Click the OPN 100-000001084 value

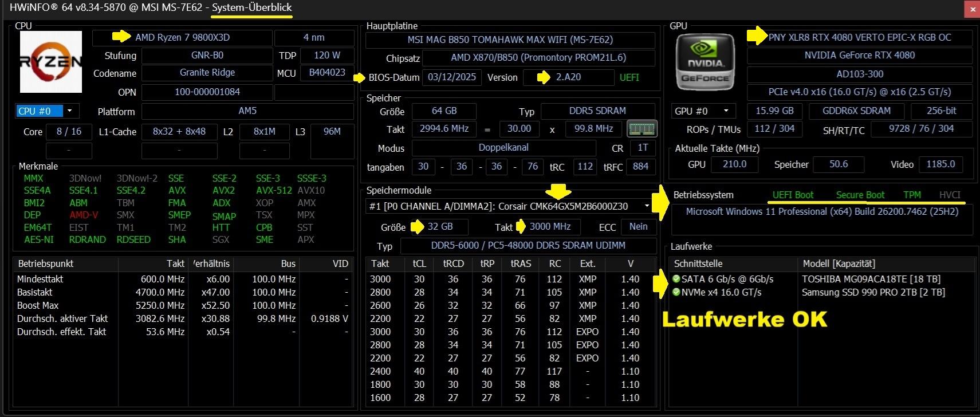[207, 92]
